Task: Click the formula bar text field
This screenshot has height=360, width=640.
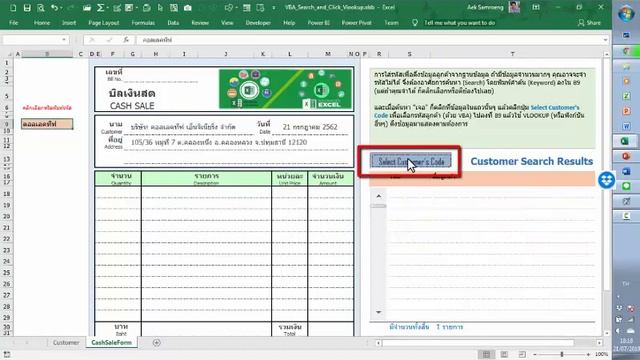Action: point(369,40)
